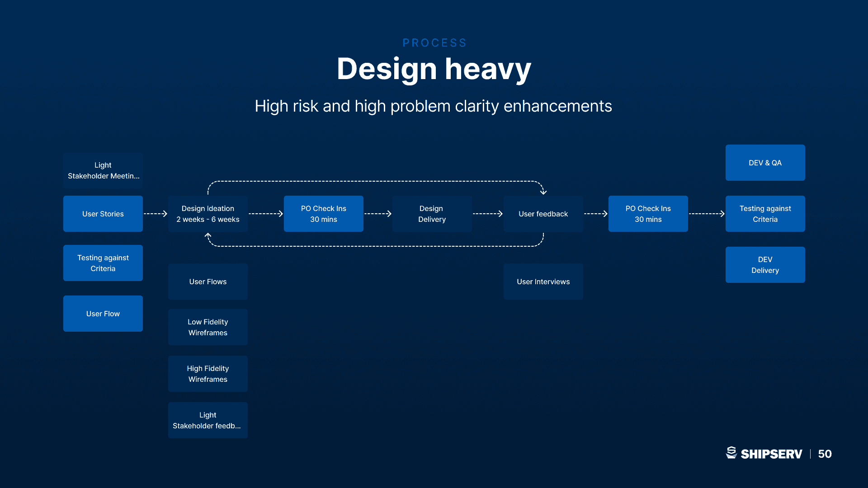Image resolution: width=868 pixels, height=488 pixels.
Task: Click the Light Stakeholder feedback box
Action: pos(208,420)
